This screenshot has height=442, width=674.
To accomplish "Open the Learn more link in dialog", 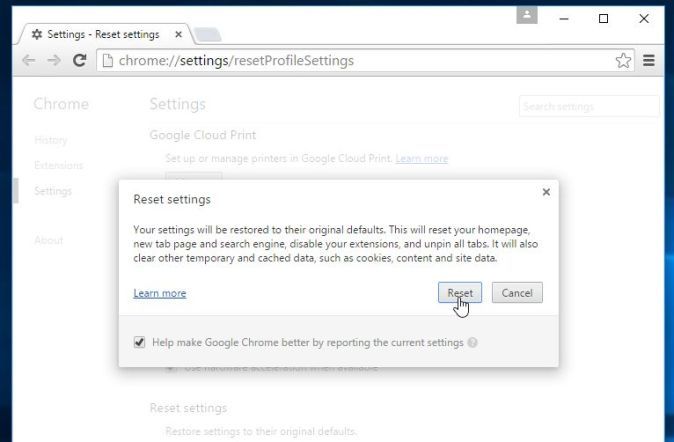I will point(159,293).
